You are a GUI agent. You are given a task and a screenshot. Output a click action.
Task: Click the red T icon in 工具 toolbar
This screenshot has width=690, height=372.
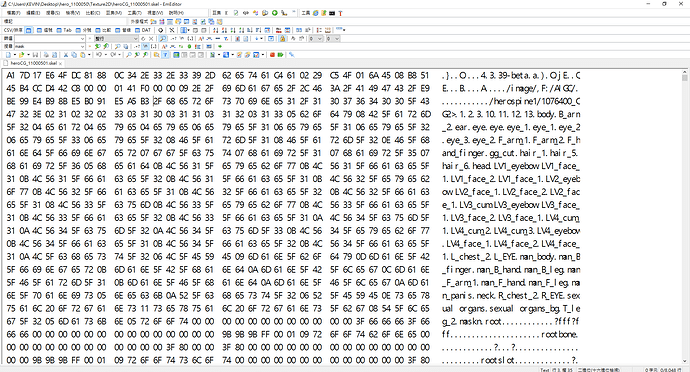pyautogui.click(x=340, y=13)
